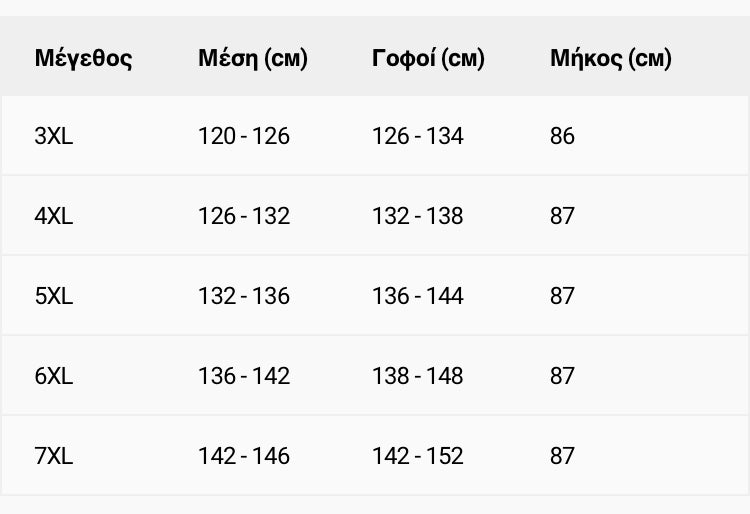
Task: Click the Μήκος (см) column header
Action: pyautogui.click(x=611, y=58)
